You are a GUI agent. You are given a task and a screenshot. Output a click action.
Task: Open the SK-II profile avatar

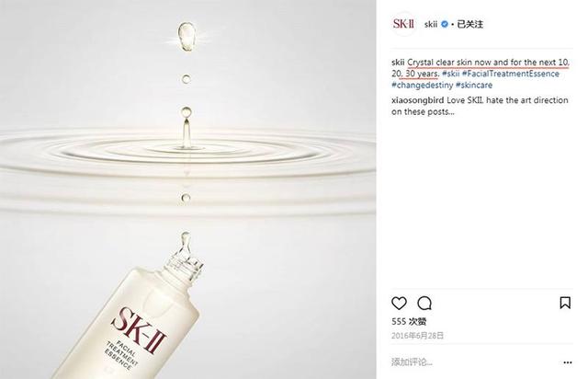point(403,24)
